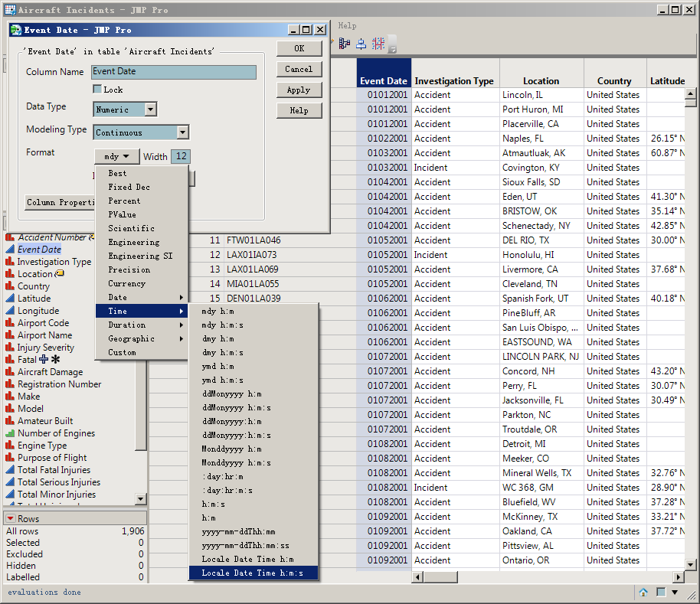Click the red histogram icon next to Country
700x604 pixels.
pyautogui.click(x=11, y=286)
